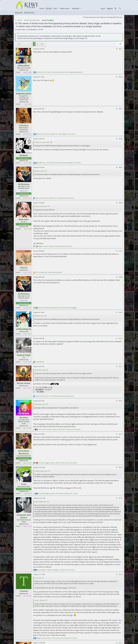Go to page 10

coord(37,44)
